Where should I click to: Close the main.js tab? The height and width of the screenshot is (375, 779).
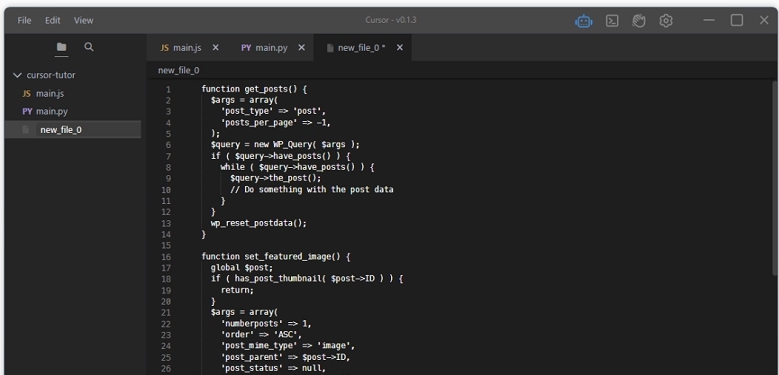(x=216, y=48)
